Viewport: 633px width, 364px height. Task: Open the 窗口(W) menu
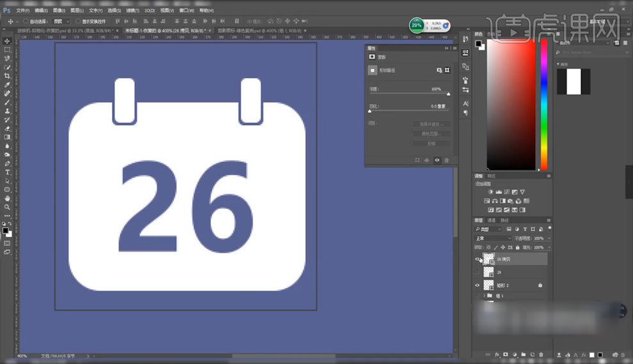coord(187,10)
